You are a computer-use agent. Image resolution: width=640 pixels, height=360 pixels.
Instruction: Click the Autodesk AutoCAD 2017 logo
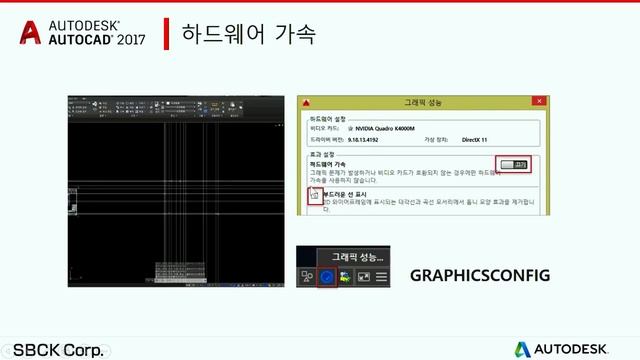click(x=82, y=33)
